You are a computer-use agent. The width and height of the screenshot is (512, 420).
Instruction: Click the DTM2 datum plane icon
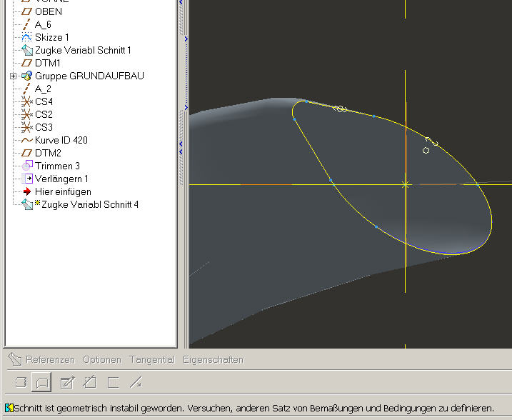tap(26, 153)
